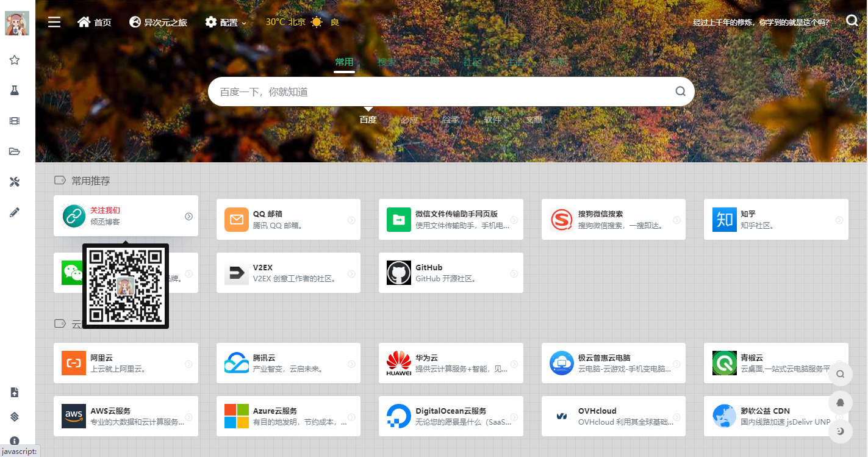The width and height of the screenshot is (868, 457).
Task: Switch to the 搜索 search category tab
Action: click(387, 62)
